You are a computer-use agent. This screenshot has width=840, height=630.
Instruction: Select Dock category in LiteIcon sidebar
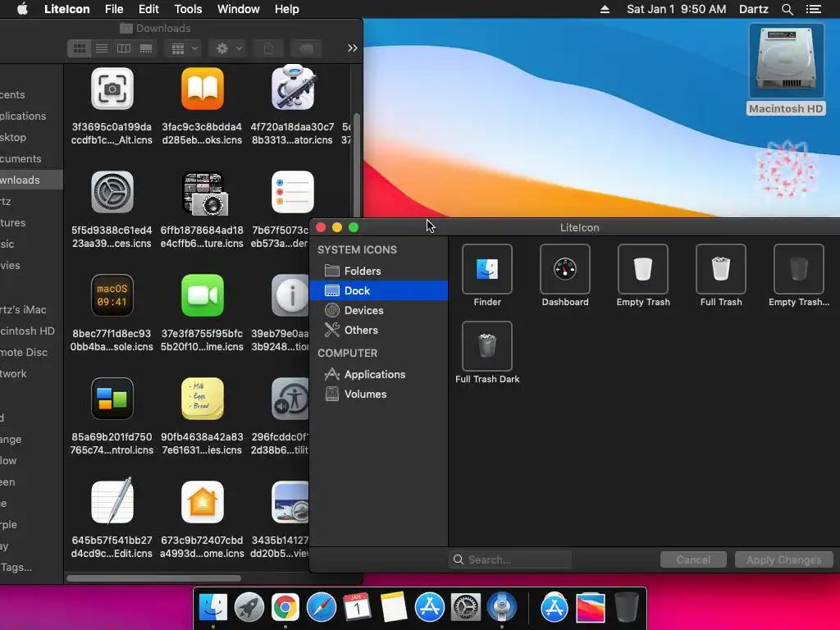pos(378,290)
